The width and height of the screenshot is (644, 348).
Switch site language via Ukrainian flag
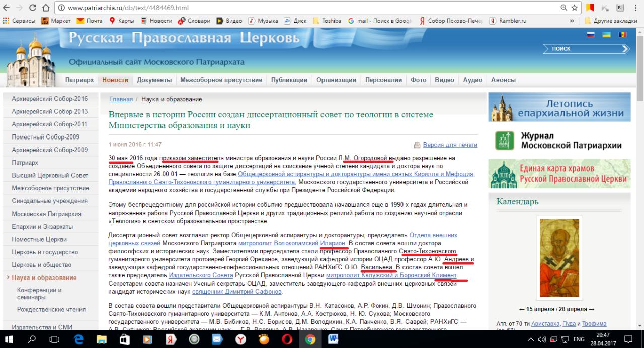click(x=607, y=35)
